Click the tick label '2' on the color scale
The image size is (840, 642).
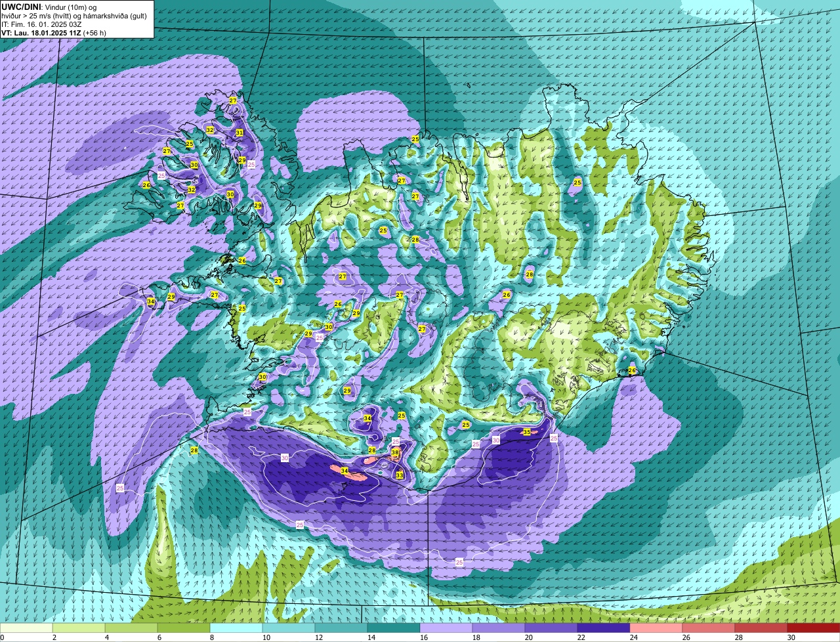click(x=54, y=637)
